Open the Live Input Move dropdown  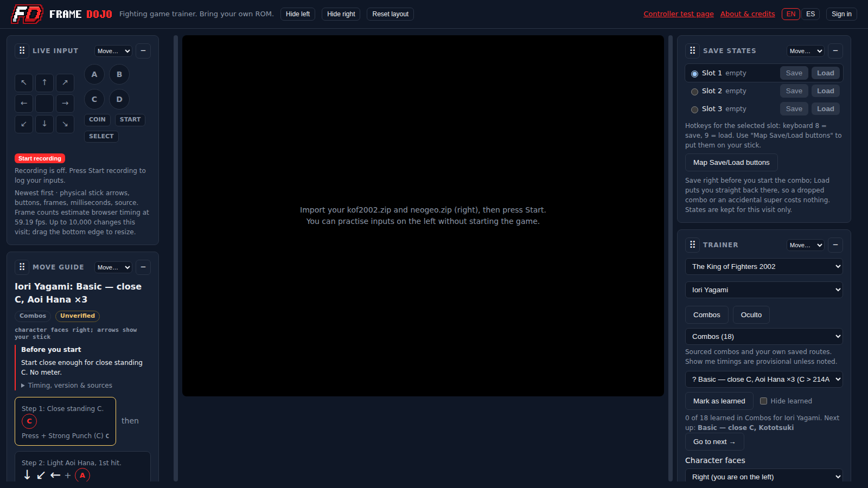coord(113,51)
